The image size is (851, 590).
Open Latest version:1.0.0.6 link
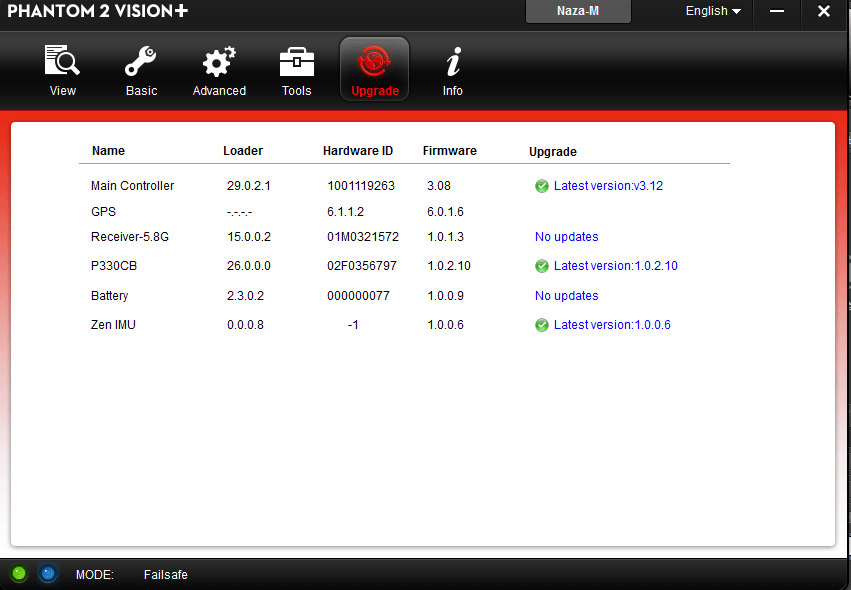click(x=612, y=325)
